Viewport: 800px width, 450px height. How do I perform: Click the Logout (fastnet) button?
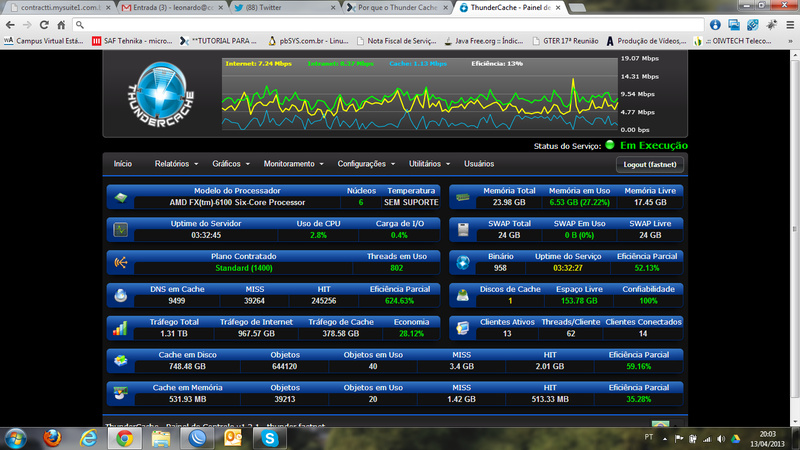pos(649,164)
